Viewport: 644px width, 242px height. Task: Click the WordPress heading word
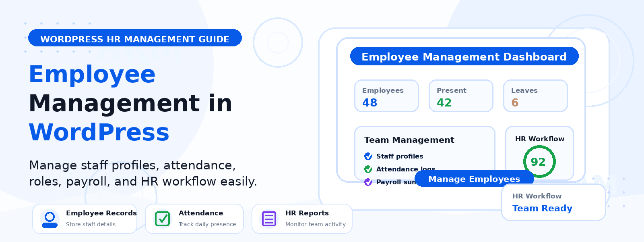coord(99,132)
